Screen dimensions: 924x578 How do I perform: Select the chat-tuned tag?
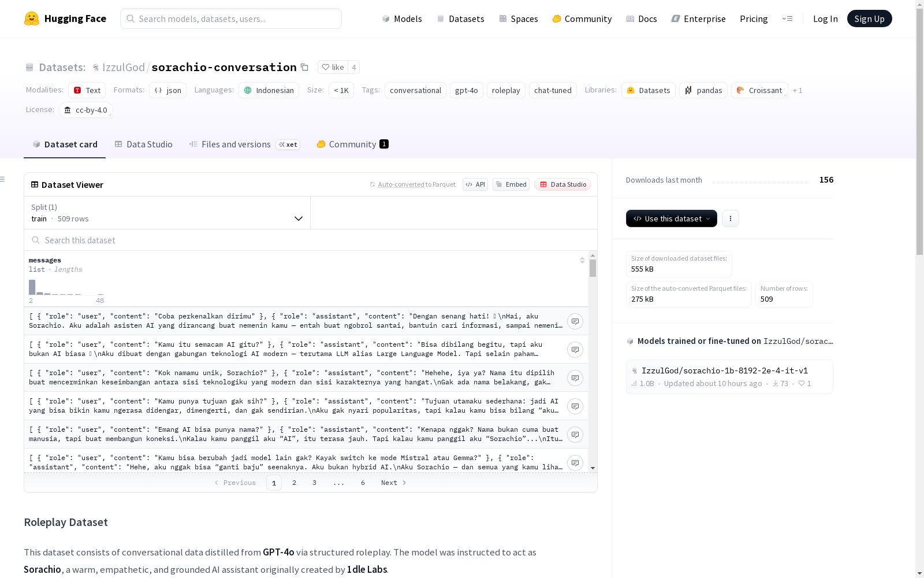[553, 90]
